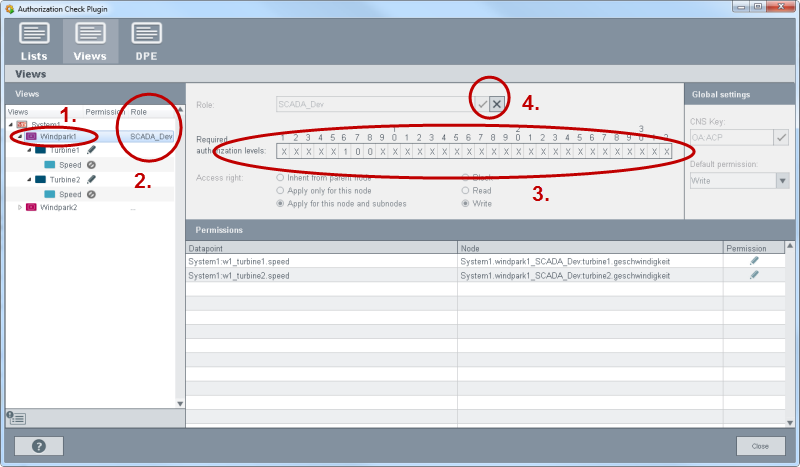Image resolution: width=800 pixels, height=467 pixels.
Task: Open help with the question mark button
Action: tap(39, 446)
